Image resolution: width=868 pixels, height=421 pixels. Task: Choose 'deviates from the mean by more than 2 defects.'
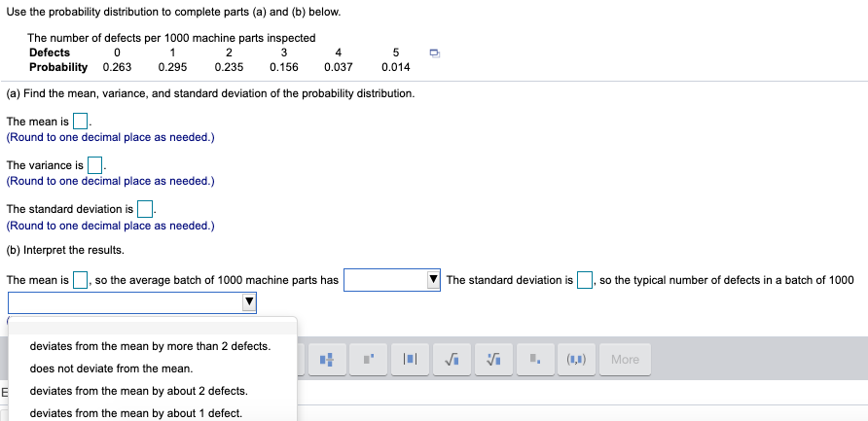click(150, 346)
